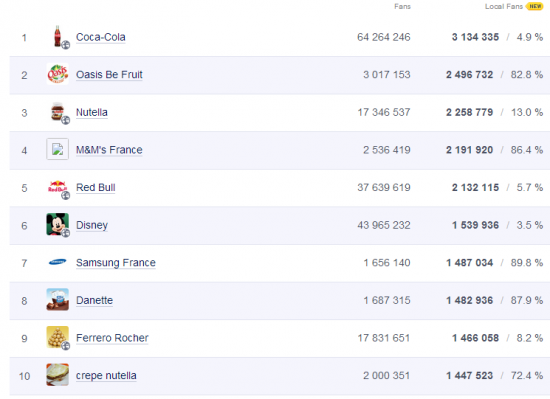The height and width of the screenshot is (399, 550).
Task: Click the Red Bull logo icon
Action: [x=58, y=188]
